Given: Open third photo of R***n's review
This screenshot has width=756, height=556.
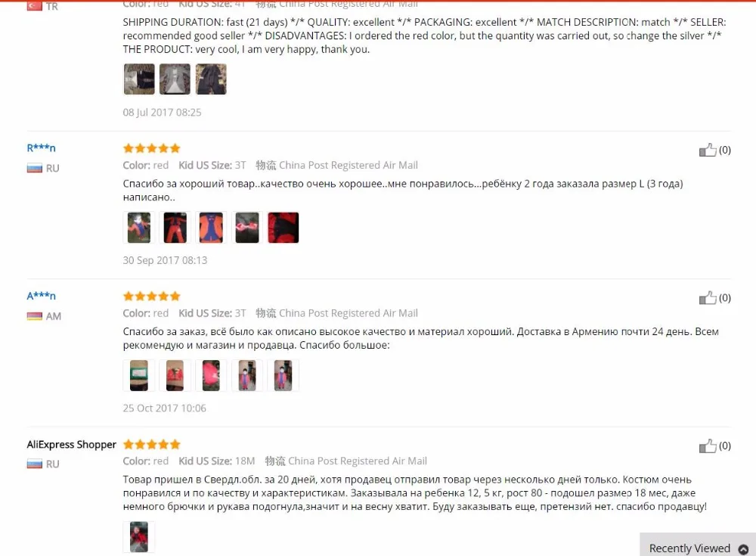Looking at the screenshot, I should coord(211,228).
